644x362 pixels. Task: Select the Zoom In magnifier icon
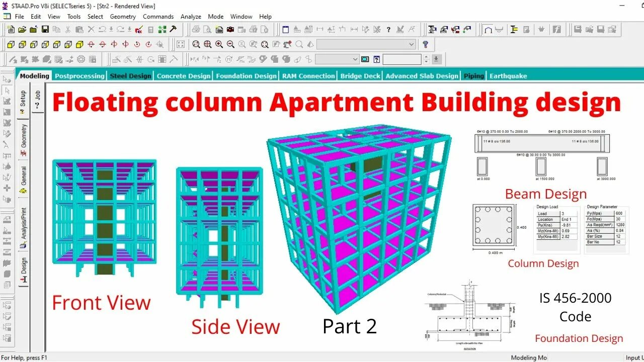point(218,44)
